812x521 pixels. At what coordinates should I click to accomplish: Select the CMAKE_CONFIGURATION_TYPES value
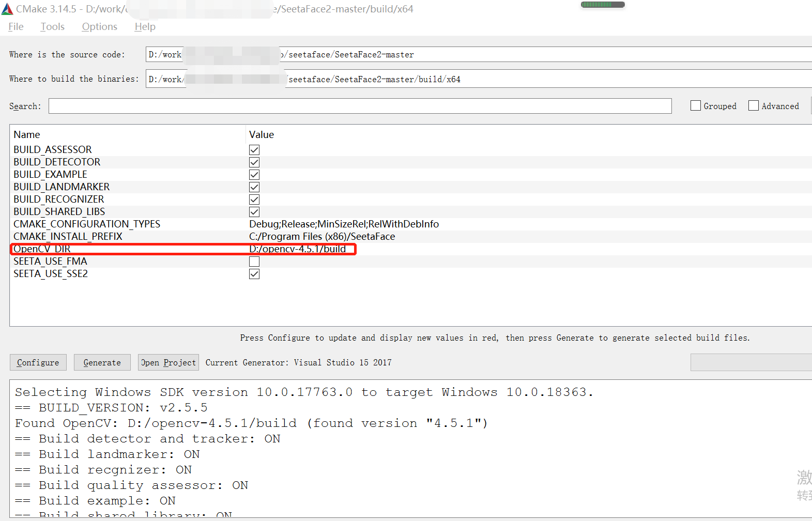344,224
